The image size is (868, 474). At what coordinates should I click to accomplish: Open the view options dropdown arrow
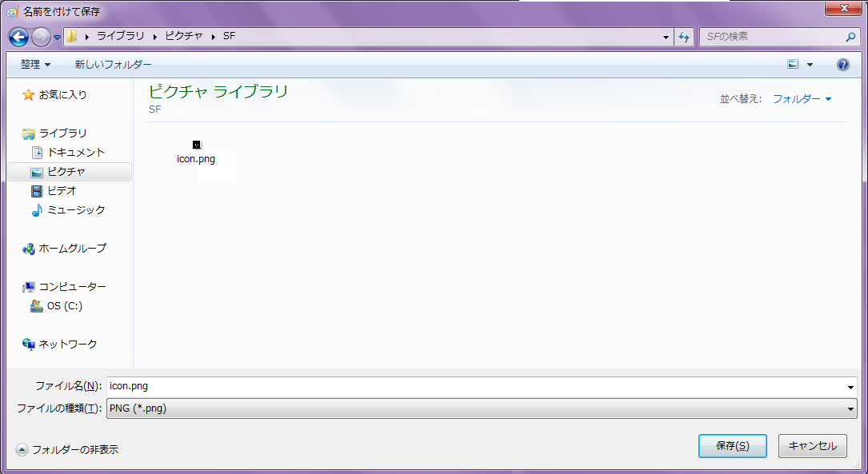810,65
